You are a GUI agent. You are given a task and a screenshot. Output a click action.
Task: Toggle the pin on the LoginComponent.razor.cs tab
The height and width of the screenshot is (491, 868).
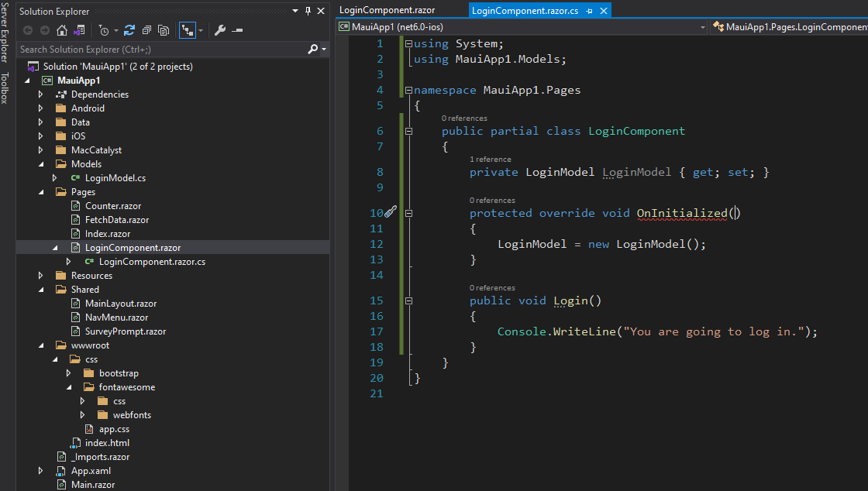[x=588, y=10]
